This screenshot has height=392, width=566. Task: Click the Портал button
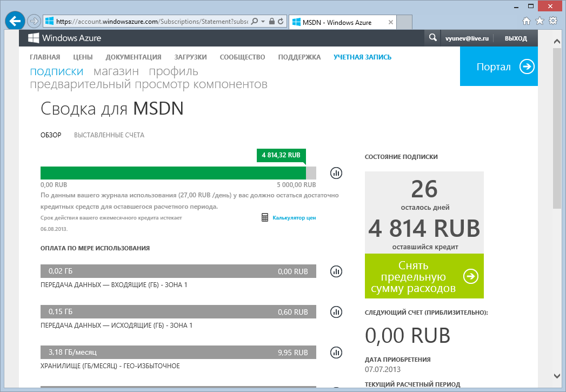[499, 67]
